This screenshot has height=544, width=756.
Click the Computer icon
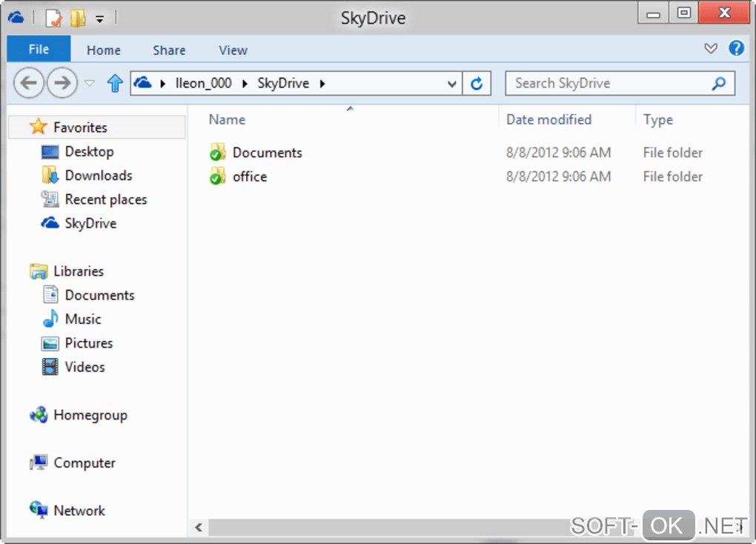click(x=39, y=462)
